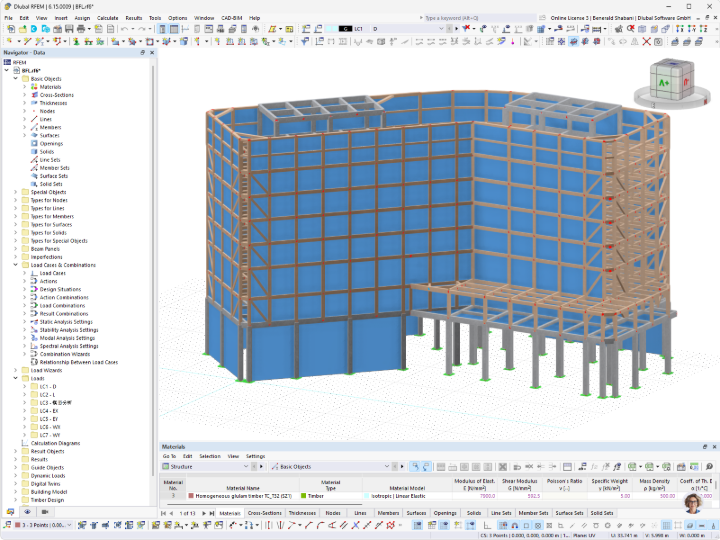
Task: Click the next arrow beside the Basic Objects dropdown
Action: coord(402,467)
